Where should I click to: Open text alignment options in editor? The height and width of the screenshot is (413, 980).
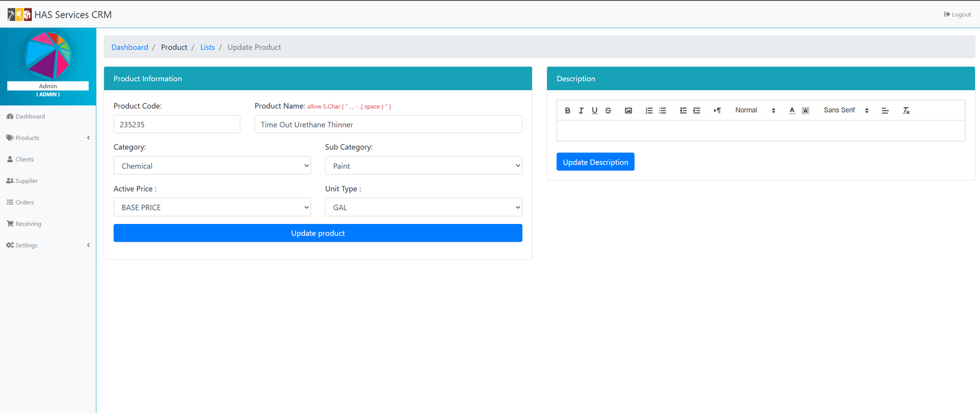point(884,111)
